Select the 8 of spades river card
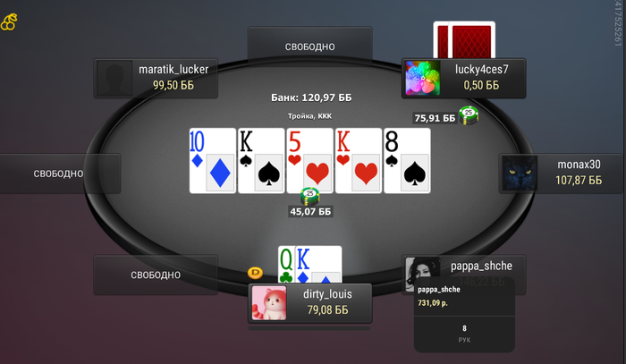Screen dimensions: 626x364 click(x=407, y=160)
